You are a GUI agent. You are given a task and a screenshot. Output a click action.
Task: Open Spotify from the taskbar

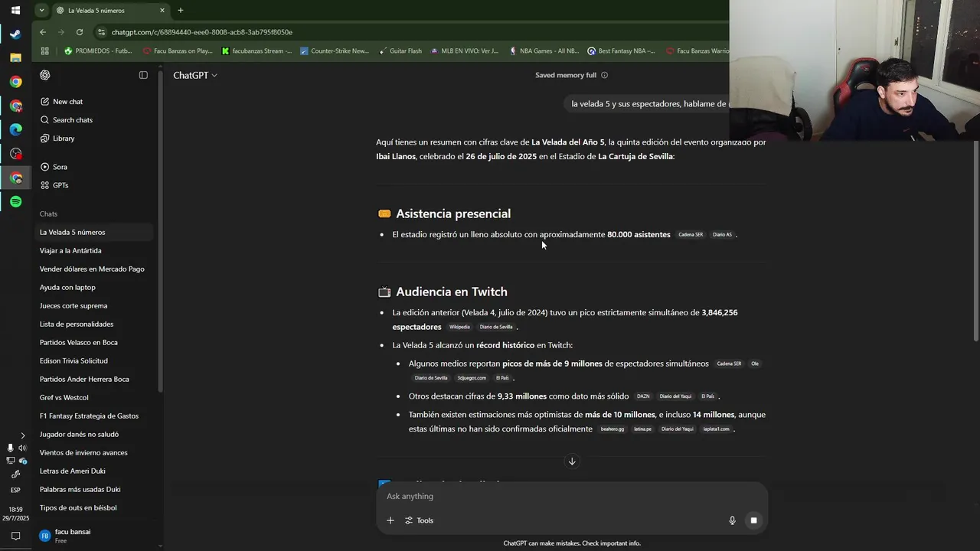click(15, 202)
